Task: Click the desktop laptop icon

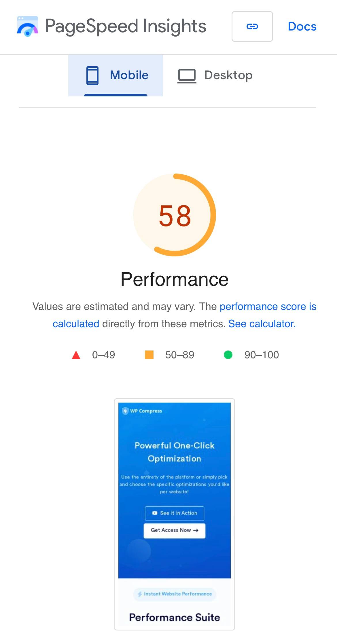Action: (187, 76)
